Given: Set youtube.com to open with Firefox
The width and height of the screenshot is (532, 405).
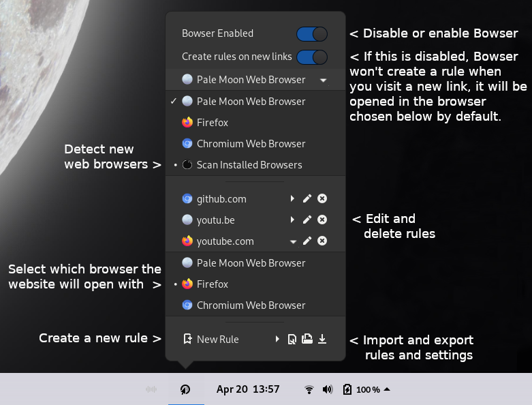Looking at the screenshot, I should (255, 284).
